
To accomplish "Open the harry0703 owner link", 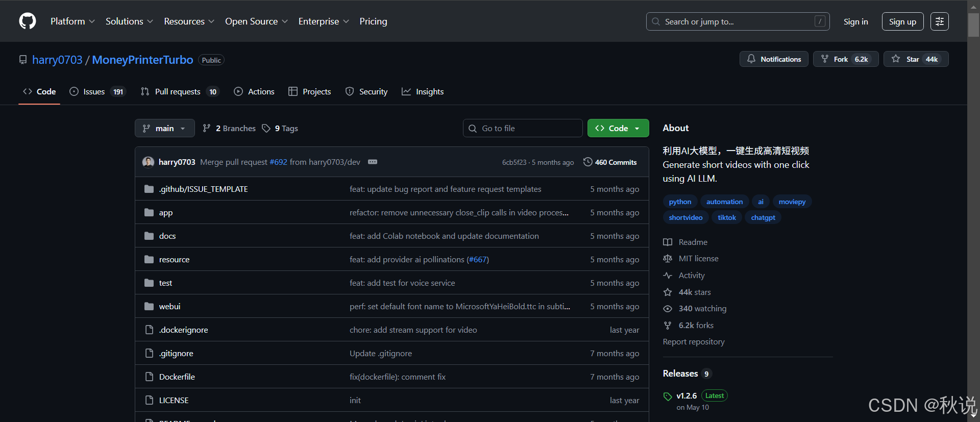I will tap(57, 60).
